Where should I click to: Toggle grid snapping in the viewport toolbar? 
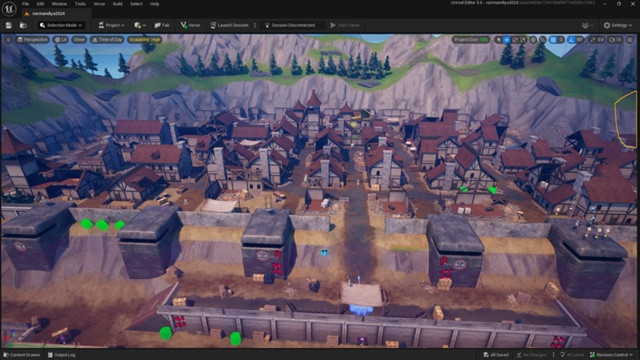click(553, 40)
